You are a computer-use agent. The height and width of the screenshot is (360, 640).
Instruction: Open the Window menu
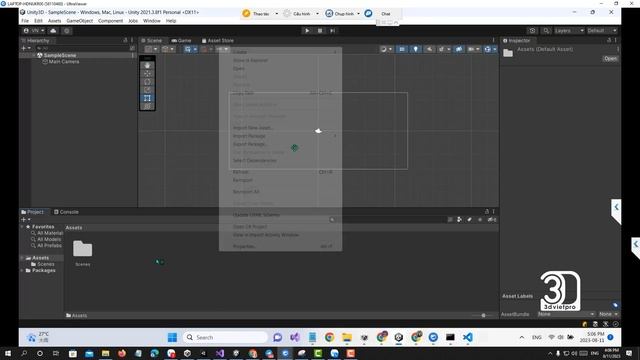[x=151, y=21]
